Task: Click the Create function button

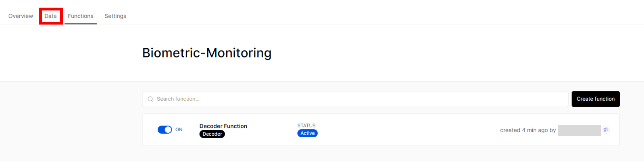Action: pyautogui.click(x=596, y=99)
